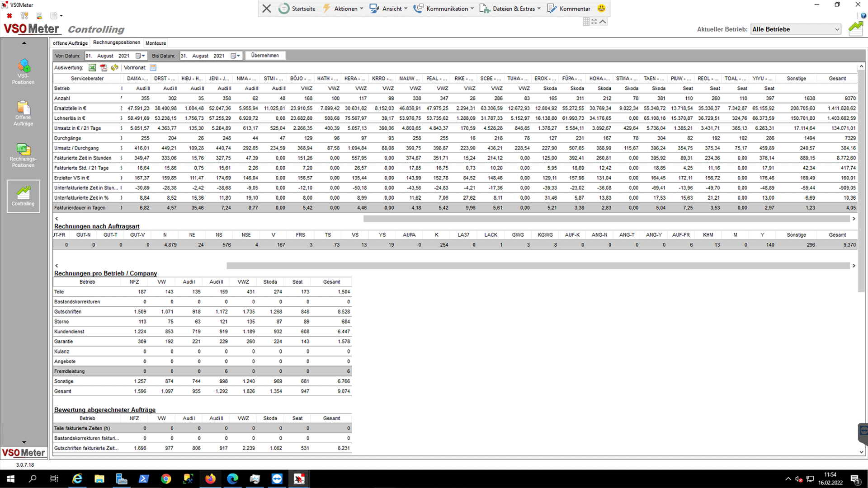Screen dimensions: 868x488
Task: Select the Fremdleistung row label
Action: click(x=69, y=371)
